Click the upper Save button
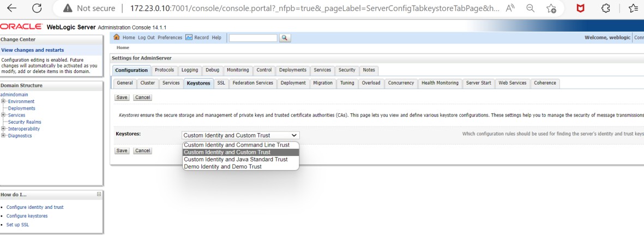This screenshot has width=644, height=235. coord(122,98)
